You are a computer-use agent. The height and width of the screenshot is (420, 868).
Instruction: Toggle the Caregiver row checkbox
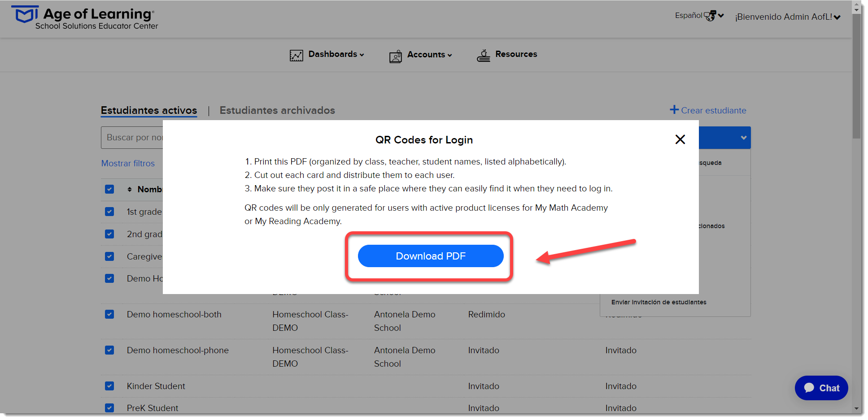pyautogui.click(x=109, y=256)
